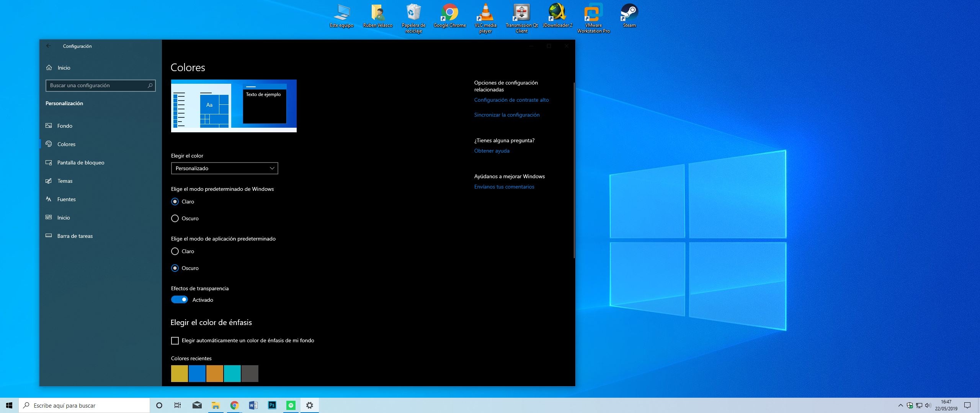Screen dimensions: 980x413
Task: Click the Task View taskbar icon
Action: [x=178, y=405]
